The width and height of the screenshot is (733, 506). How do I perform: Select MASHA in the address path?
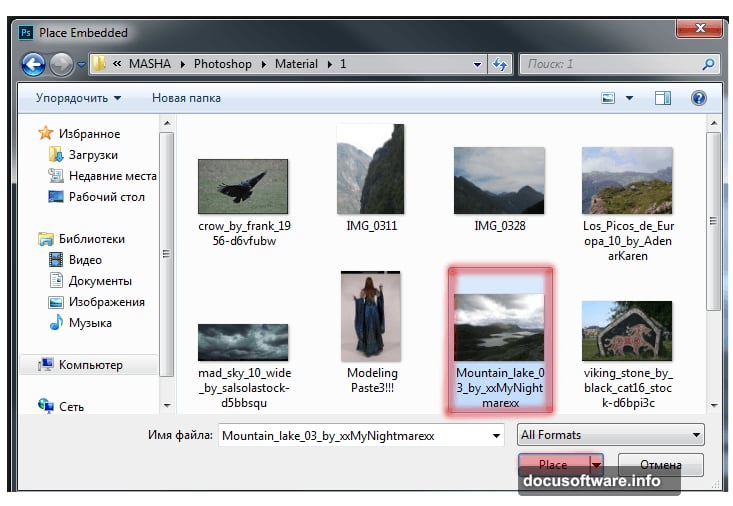[150, 64]
